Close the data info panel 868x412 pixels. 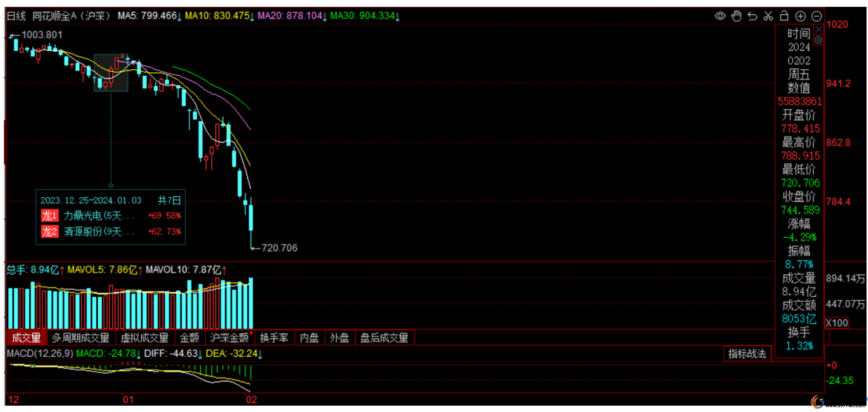point(819,30)
